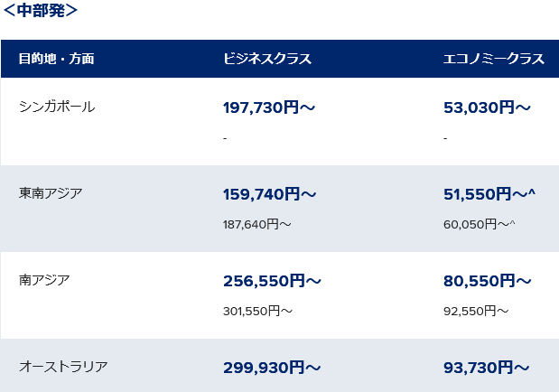Click the 目的地・方面 column header
This screenshot has height=392, width=559.
pos(56,59)
